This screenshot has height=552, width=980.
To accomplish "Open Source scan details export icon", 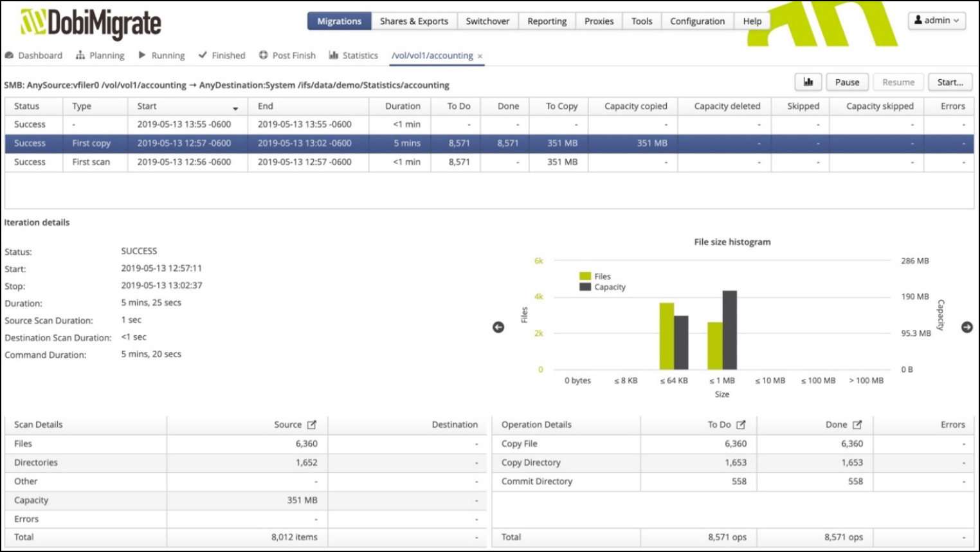I will 312,425.
